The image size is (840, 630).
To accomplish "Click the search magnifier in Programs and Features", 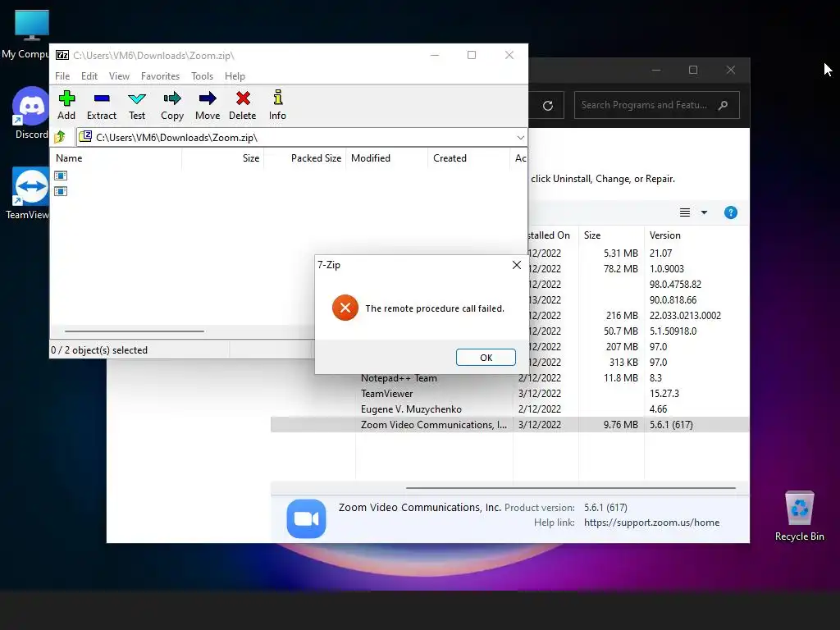I will 723,105.
